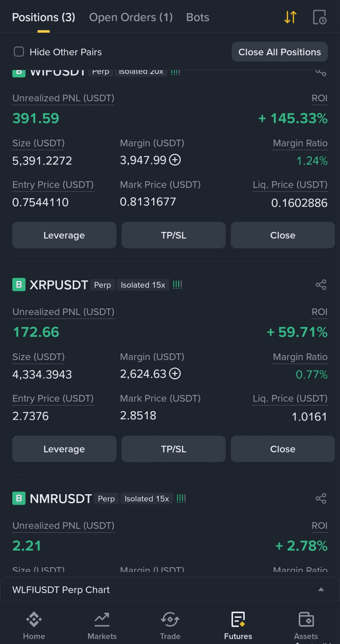
Task: Set TP/SL for the XRPUSDT position
Action: [173, 449]
